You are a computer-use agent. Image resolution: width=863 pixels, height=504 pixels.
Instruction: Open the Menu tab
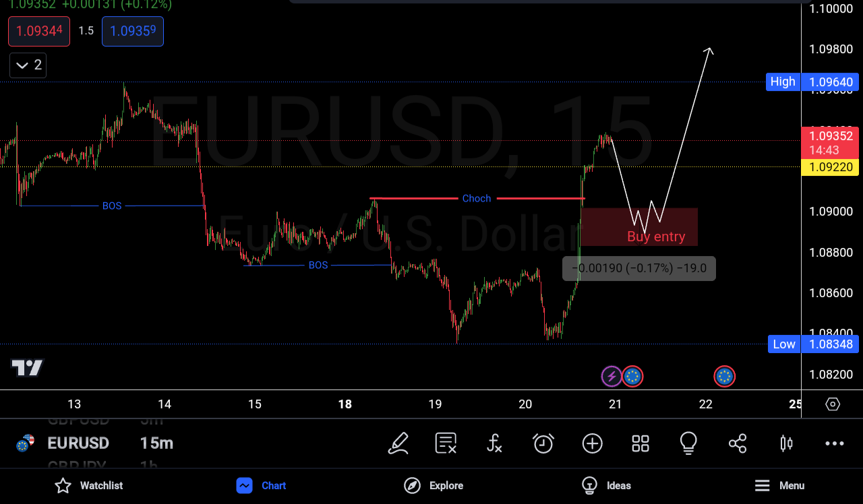(x=779, y=485)
